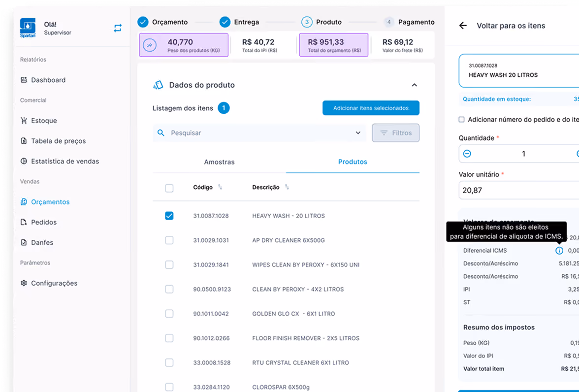Check the CLEAN BY PEROXY - 4X2 LITROS row
Image resolution: width=579 pixels, height=392 pixels.
click(169, 289)
